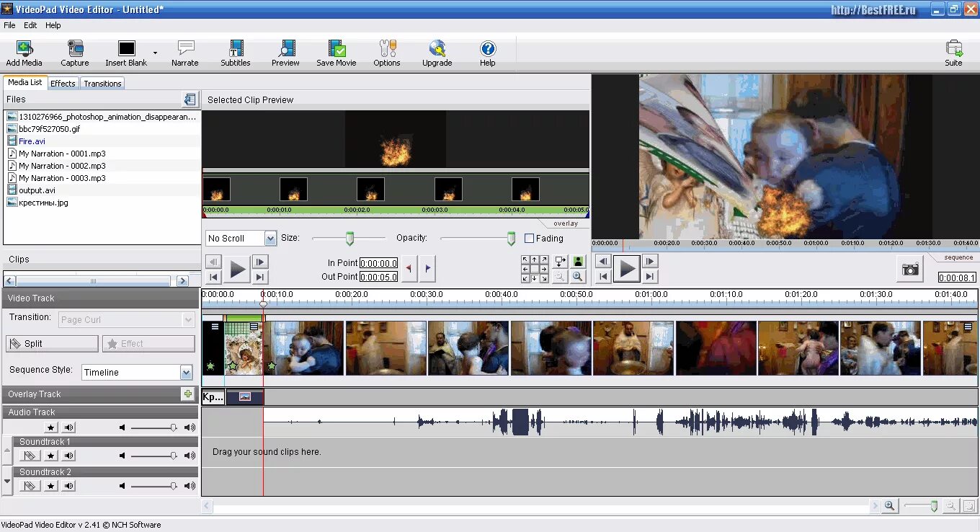Screen dimensions: 980x532
Task: Click the Size slider handle
Action: pos(350,238)
